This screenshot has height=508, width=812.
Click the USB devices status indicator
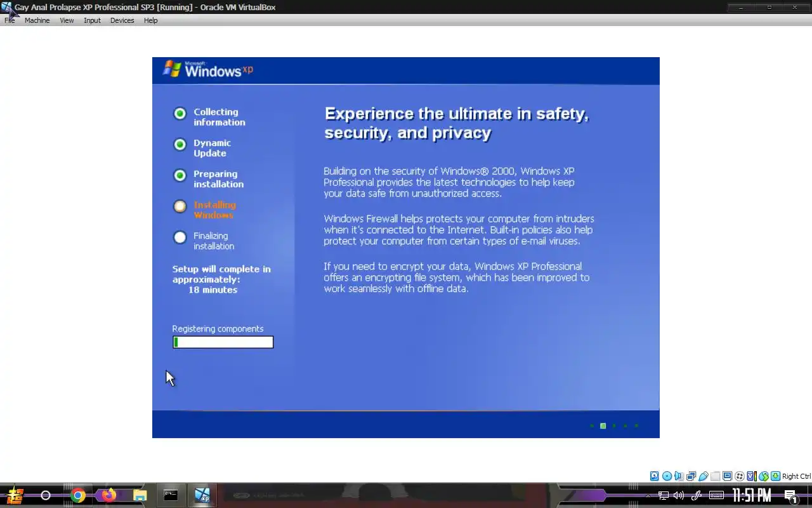pos(703,476)
